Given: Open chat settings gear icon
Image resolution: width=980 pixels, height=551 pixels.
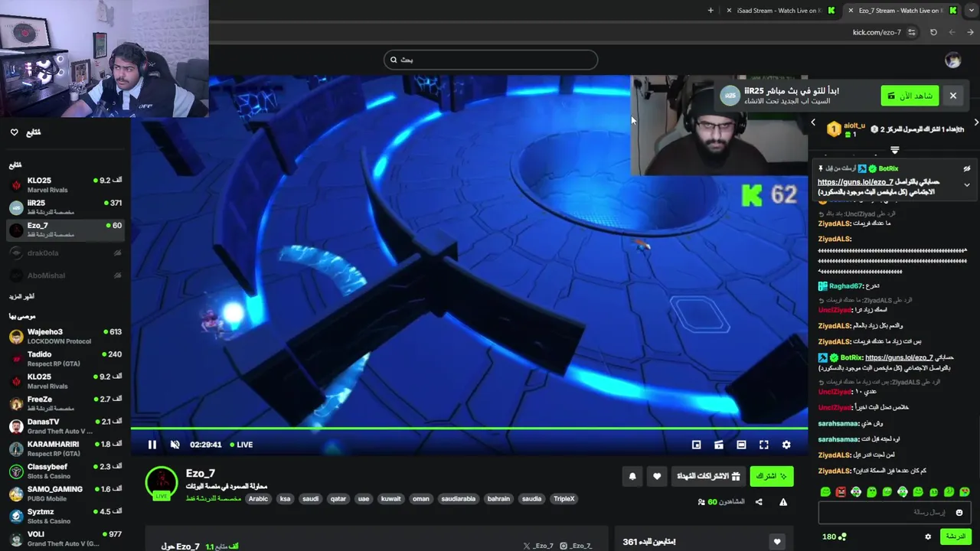Looking at the screenshot, I should click(x=928, y=536).
